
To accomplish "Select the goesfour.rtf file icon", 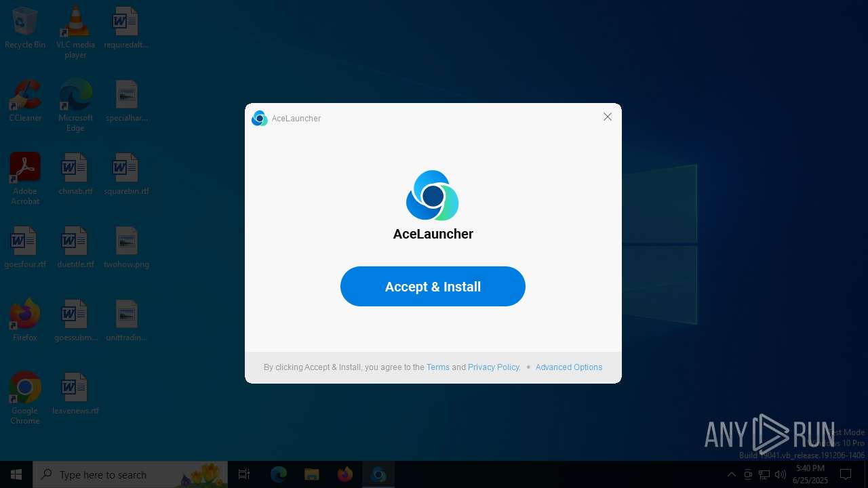I will (25, 247).
